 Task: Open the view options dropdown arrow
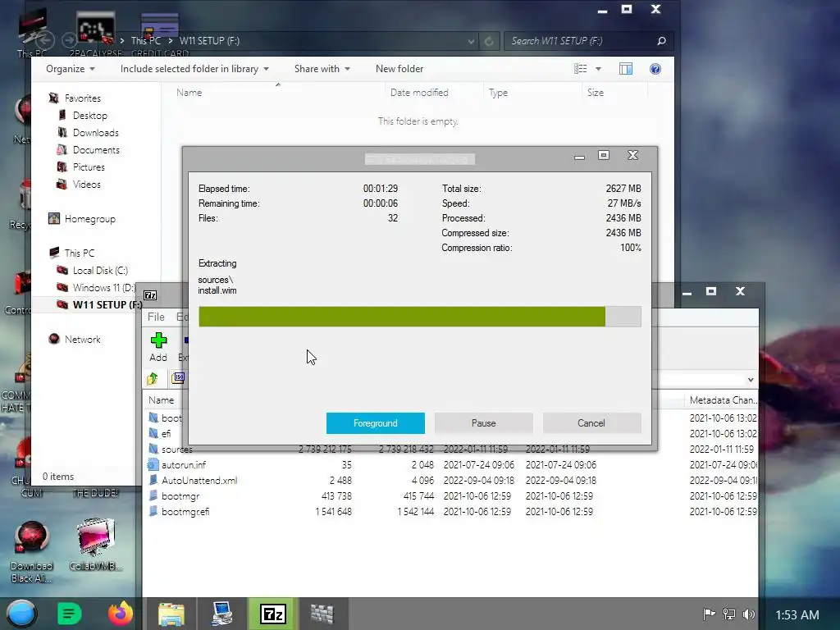point(598,69)
